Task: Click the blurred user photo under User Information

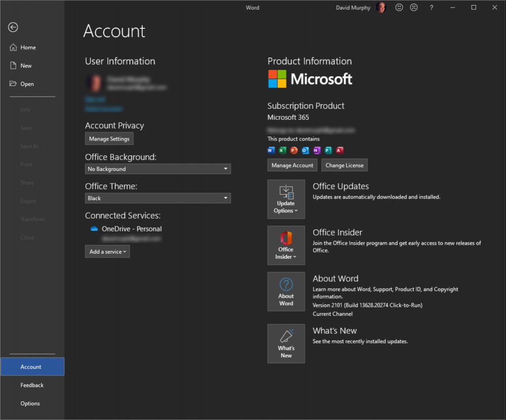Action: (x=95, y=83)
